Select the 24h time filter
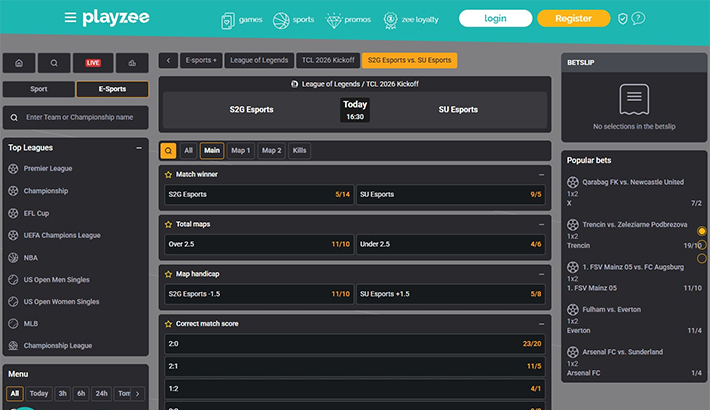 pyautogui.click(x=101, y=393)
